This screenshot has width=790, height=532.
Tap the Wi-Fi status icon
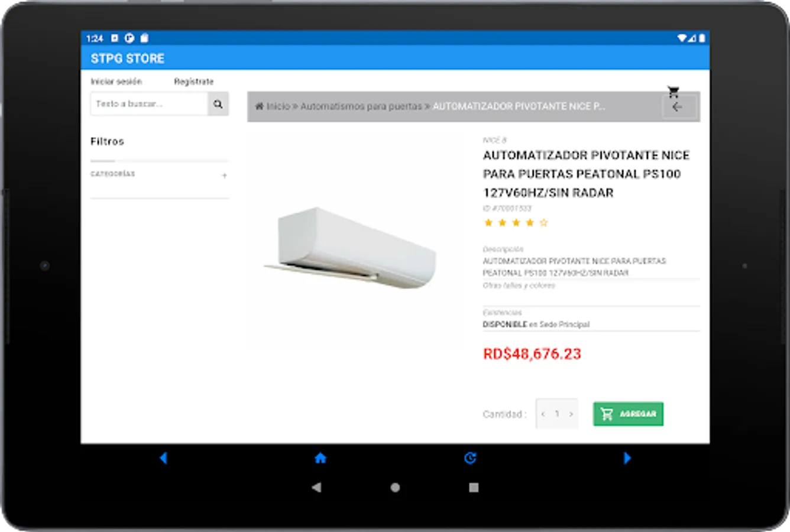(681, 38)
